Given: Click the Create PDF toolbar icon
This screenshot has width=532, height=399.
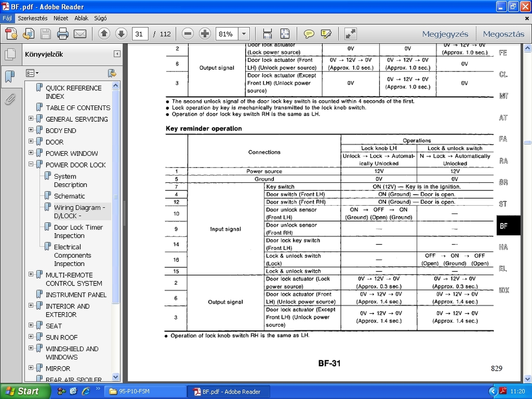Looking at the screenshot, I should [11, 34].
